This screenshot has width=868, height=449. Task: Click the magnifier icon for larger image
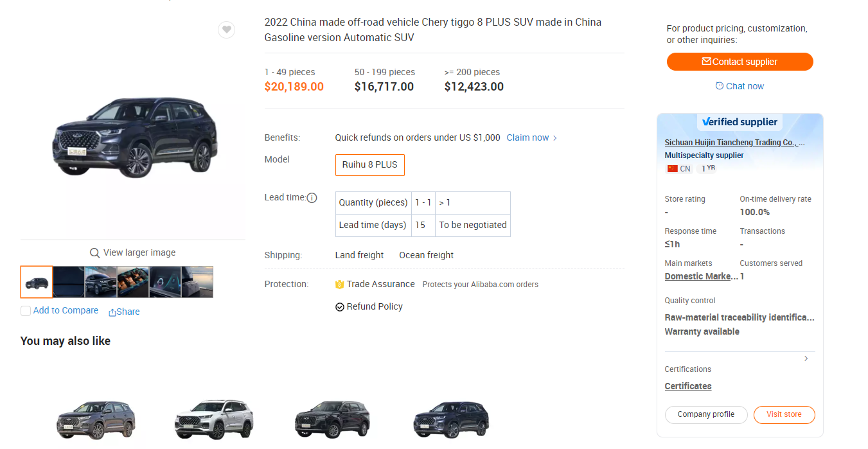(94, 253)
